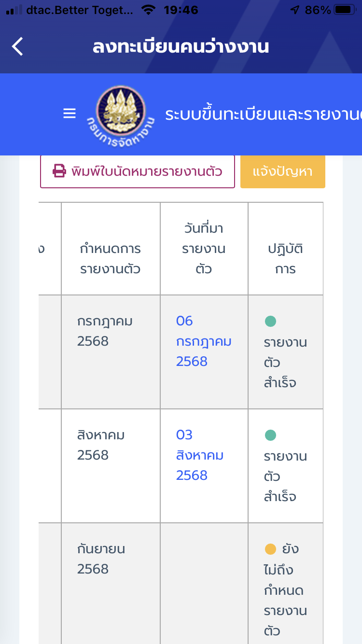Tap ลงทะเบียนคนว่างงาน page title

coord(181,47)
